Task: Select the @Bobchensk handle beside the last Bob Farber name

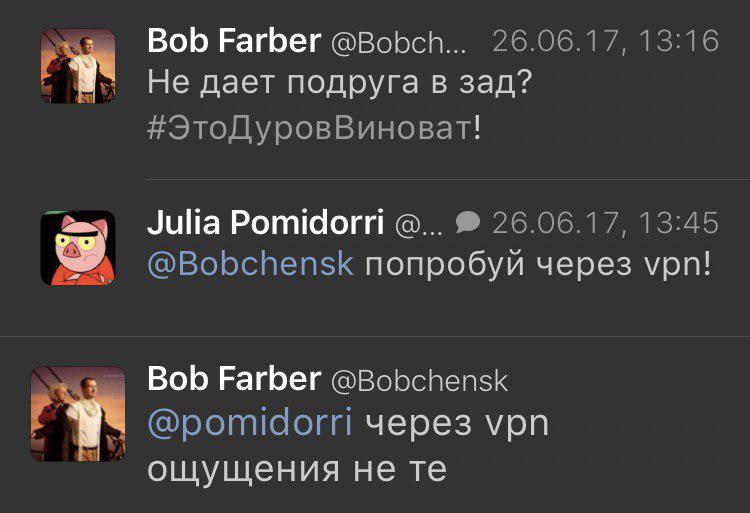Action: 420,381
